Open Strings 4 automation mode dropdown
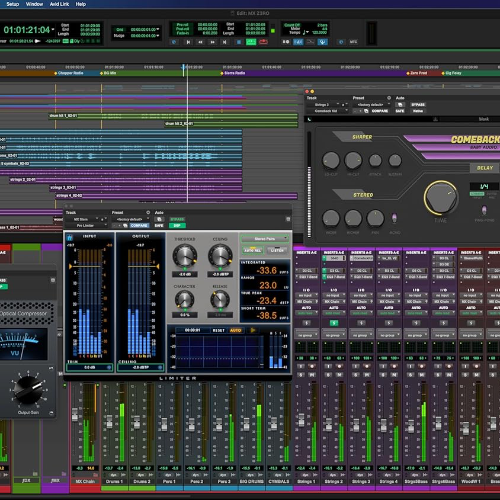Image resolution: width=500 pixels, height=500 pixels. (x=388, y=313)
